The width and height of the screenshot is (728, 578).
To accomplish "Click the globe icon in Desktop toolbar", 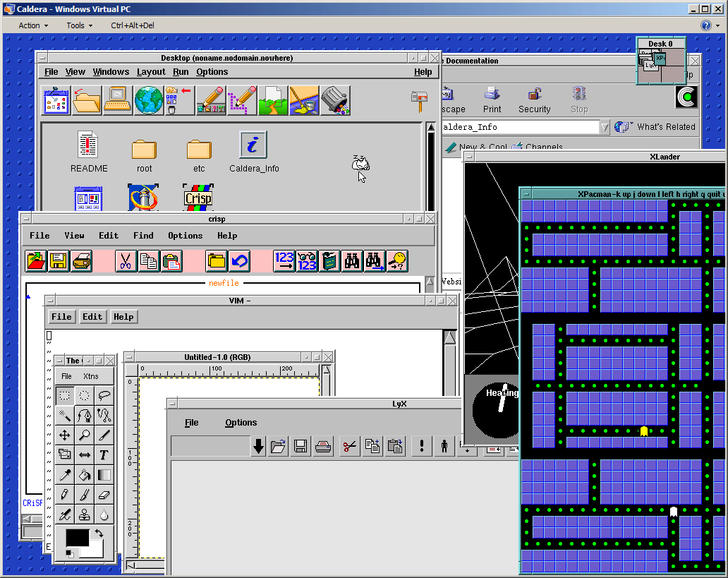I will point(149,100).
